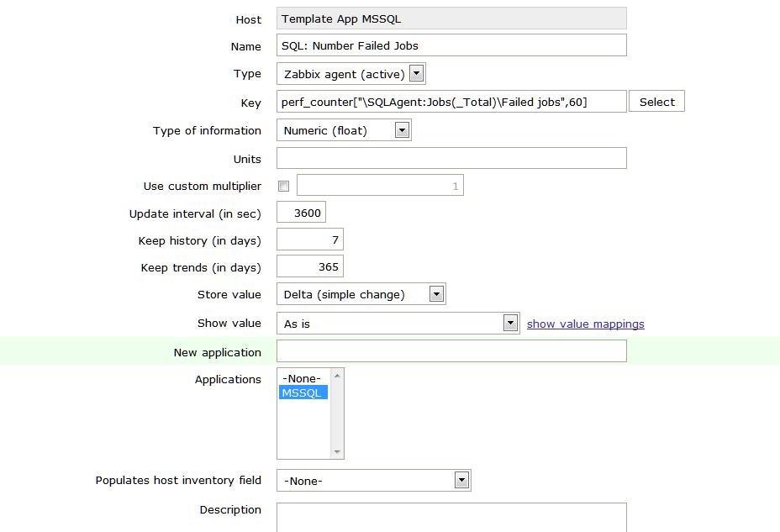The height and width of the screenshot is (532, 780).
Task: Click the show value mappings link
Action: (585, 324)
